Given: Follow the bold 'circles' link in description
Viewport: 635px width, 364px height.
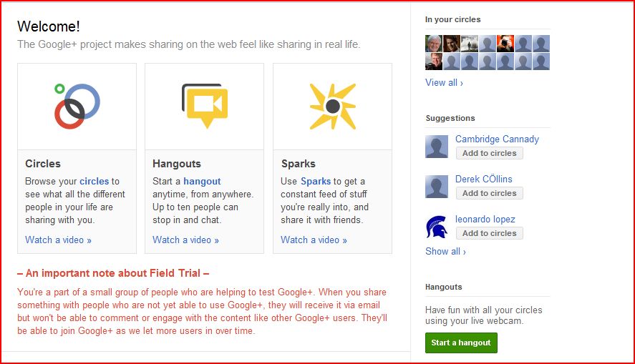Looking at the screenshot, I should click(94, 181).
